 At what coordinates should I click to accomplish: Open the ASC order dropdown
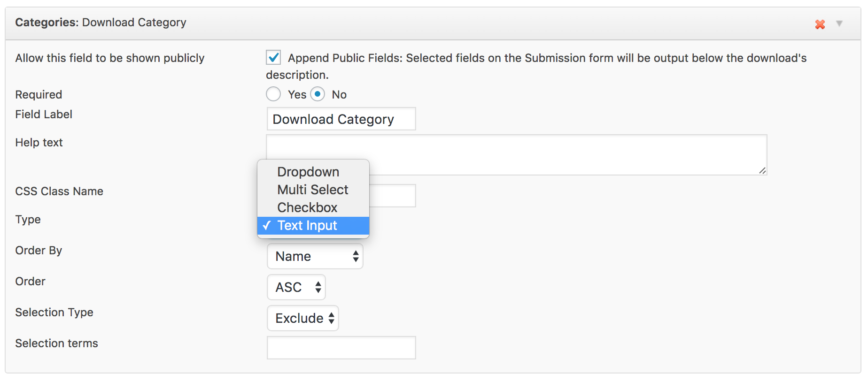296,287
